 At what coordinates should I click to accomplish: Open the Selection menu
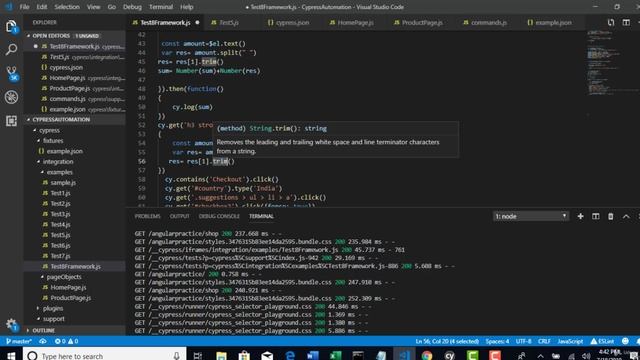point(67,7)
